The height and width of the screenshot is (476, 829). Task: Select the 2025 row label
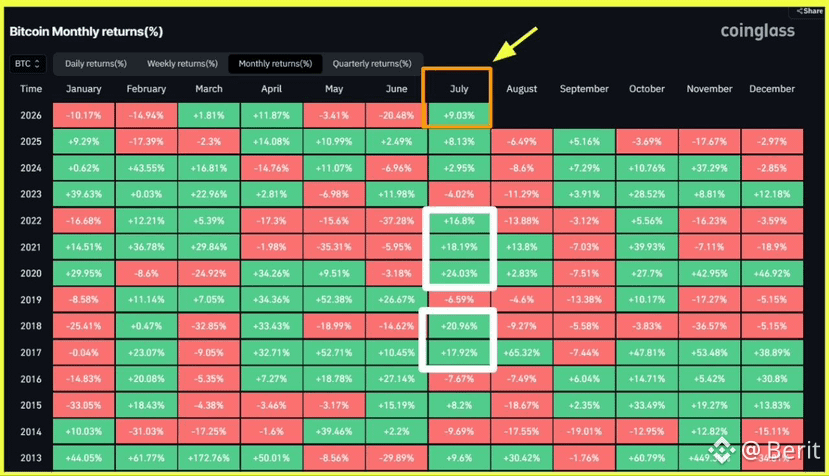click(x=31, y=142)
